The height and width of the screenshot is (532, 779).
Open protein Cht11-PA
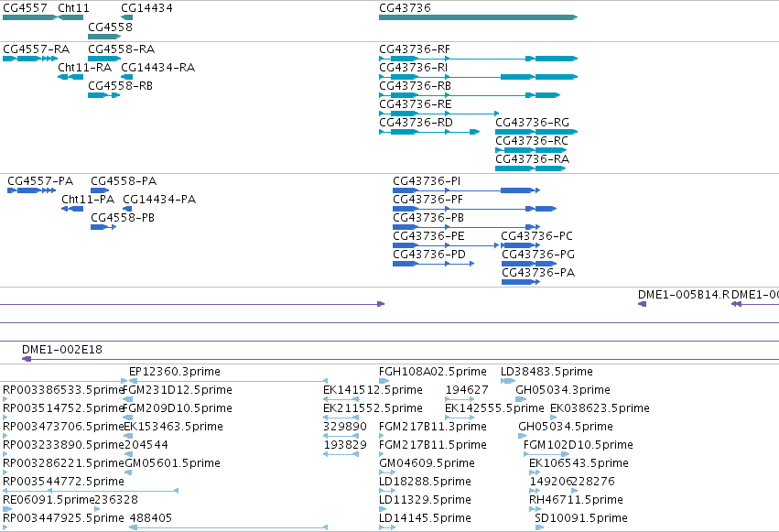pyautogui.click(x=72, y=209)
